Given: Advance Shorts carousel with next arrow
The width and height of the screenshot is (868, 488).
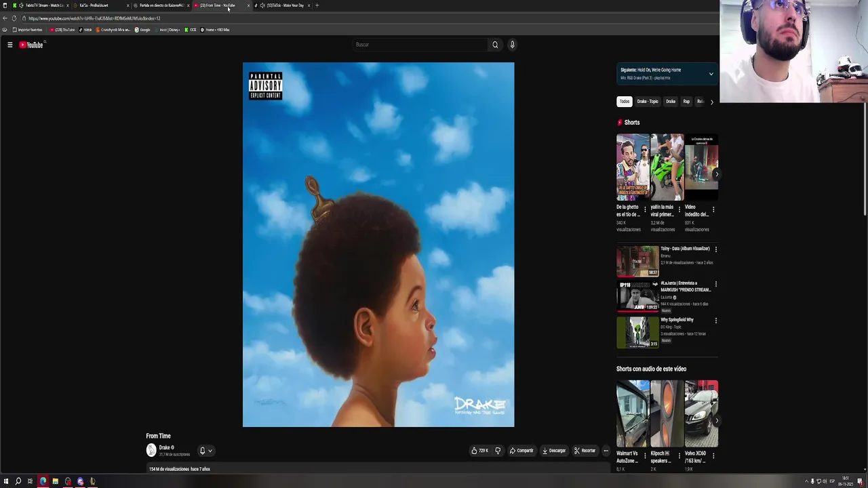Looking at the screenshot, I should click(x=717, y=174).
